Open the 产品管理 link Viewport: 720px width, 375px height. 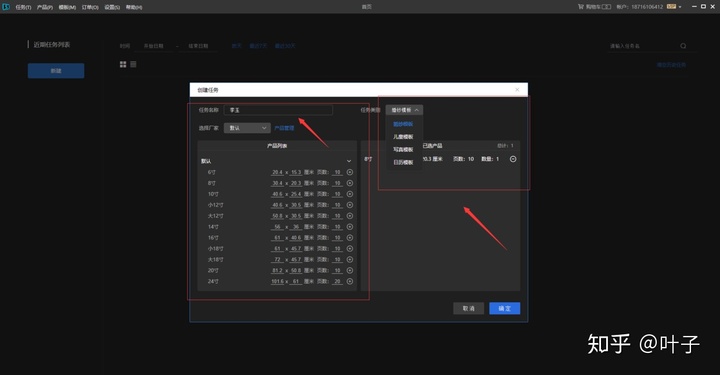pos(284,128)
